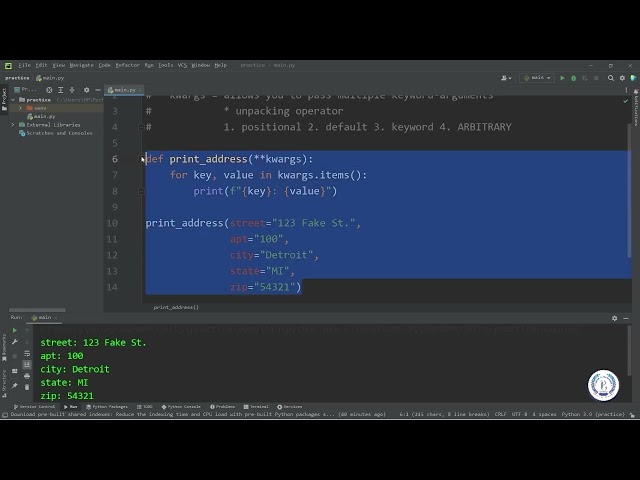Open IDE settings gear in top toolbar
Screen dimensions: 640x480
coord(622,78)
